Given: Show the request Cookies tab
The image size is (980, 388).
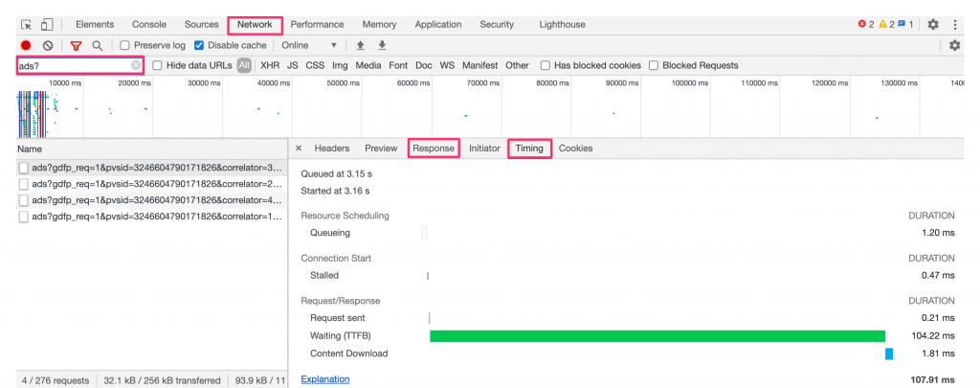Looking at the screenshot, I should (575, 148).
